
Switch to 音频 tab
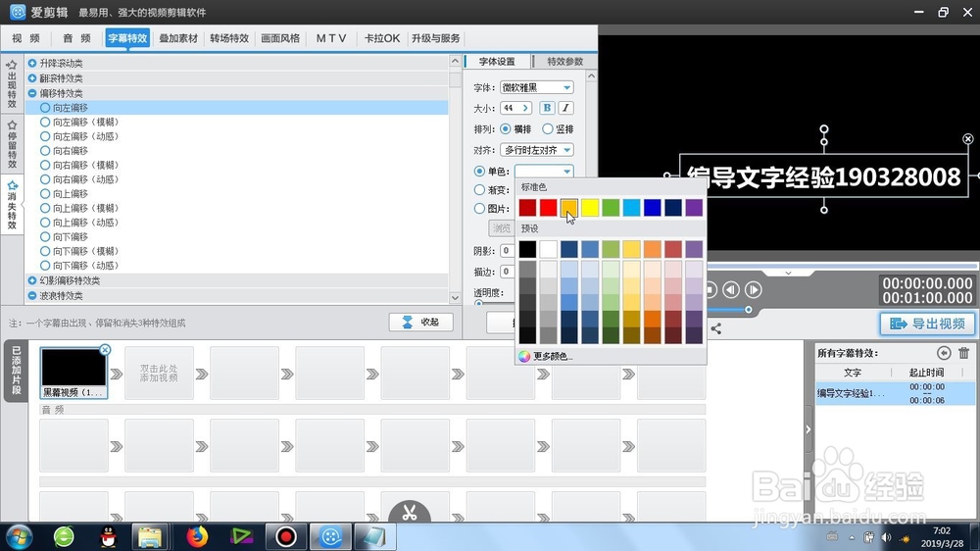[x=76, y=38]
